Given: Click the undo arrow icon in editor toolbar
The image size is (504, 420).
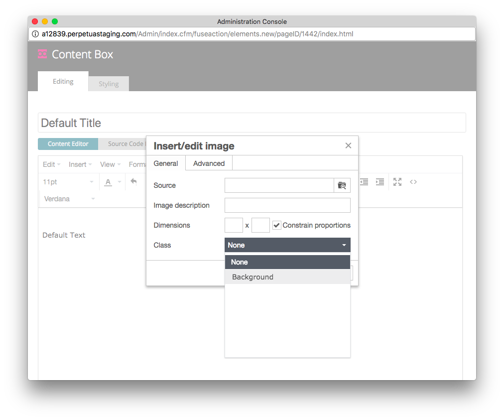Looking at the screenshot, I should coord(133,182).
